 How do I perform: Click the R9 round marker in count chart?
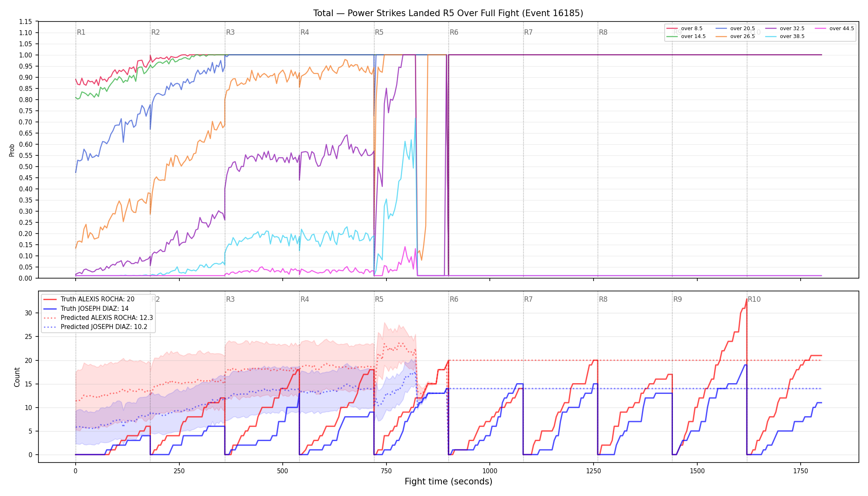point(677,299)
